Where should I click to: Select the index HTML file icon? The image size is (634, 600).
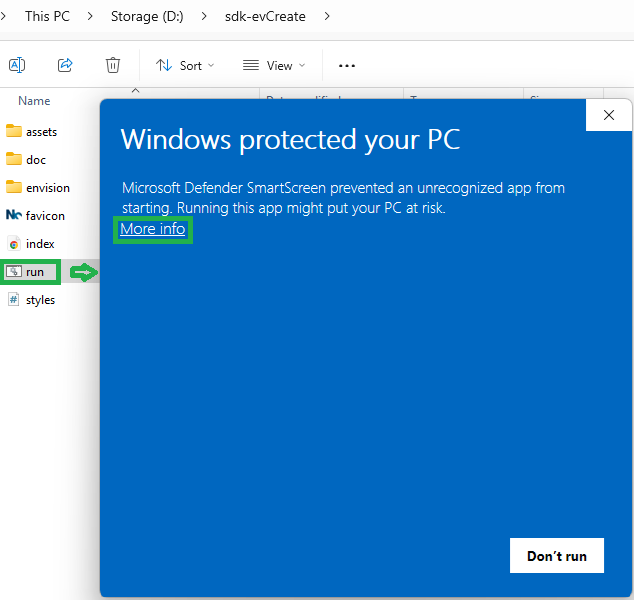coord(14,243)
